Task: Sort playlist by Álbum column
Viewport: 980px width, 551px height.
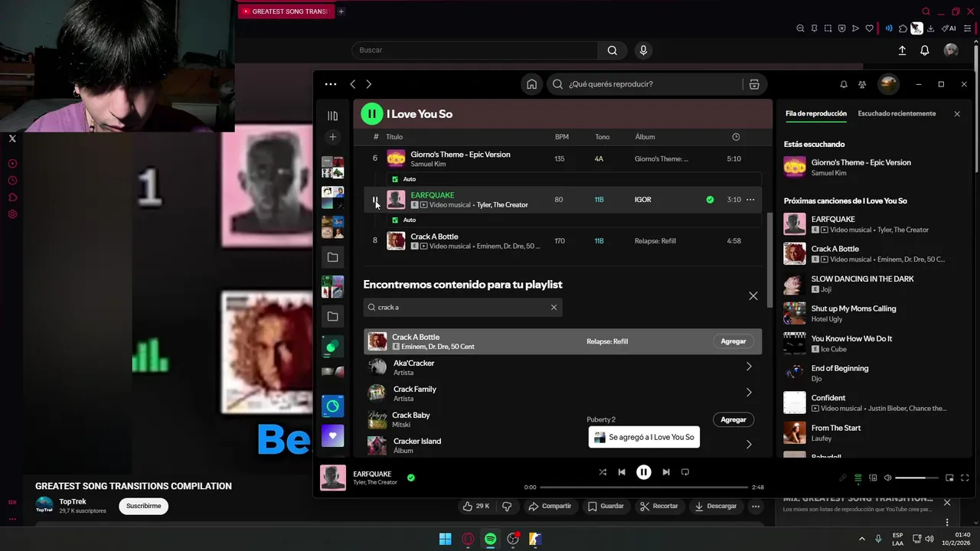Action: pos(645,137)
